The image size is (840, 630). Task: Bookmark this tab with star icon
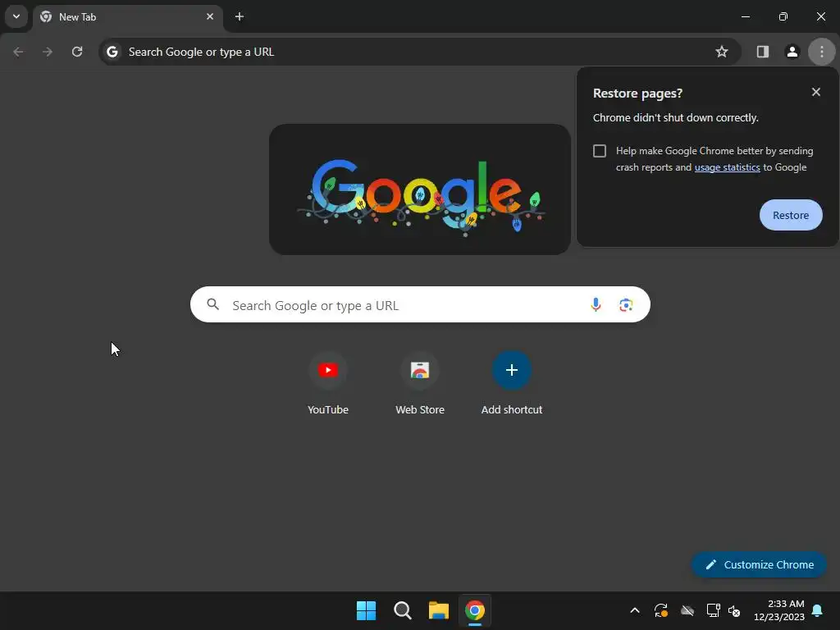[722, 52]
